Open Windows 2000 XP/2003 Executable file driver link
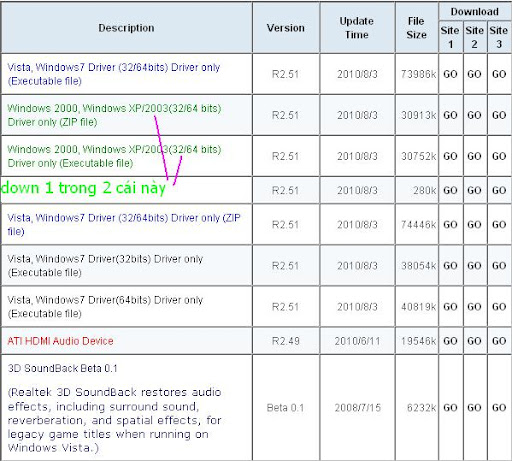The width and height of the screenshot is (512, 461). click(x=114, y=156)
